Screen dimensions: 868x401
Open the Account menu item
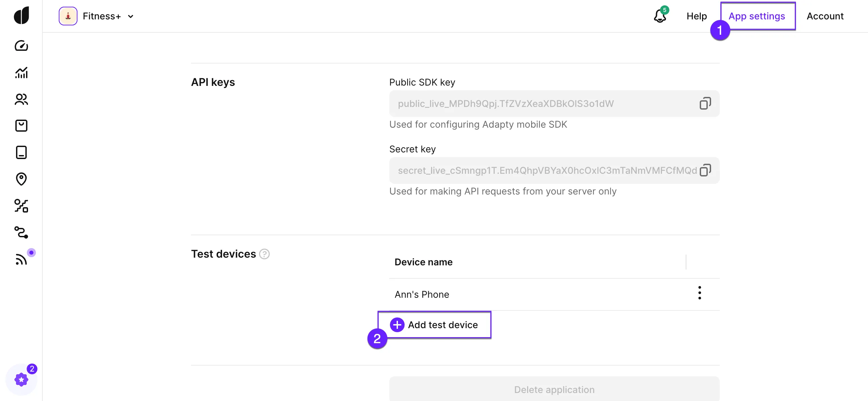(825, 16)
